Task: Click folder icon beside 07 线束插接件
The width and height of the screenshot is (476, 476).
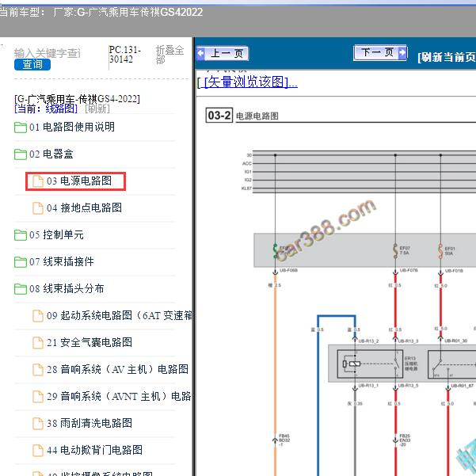Action: click(x=21, y=262)
